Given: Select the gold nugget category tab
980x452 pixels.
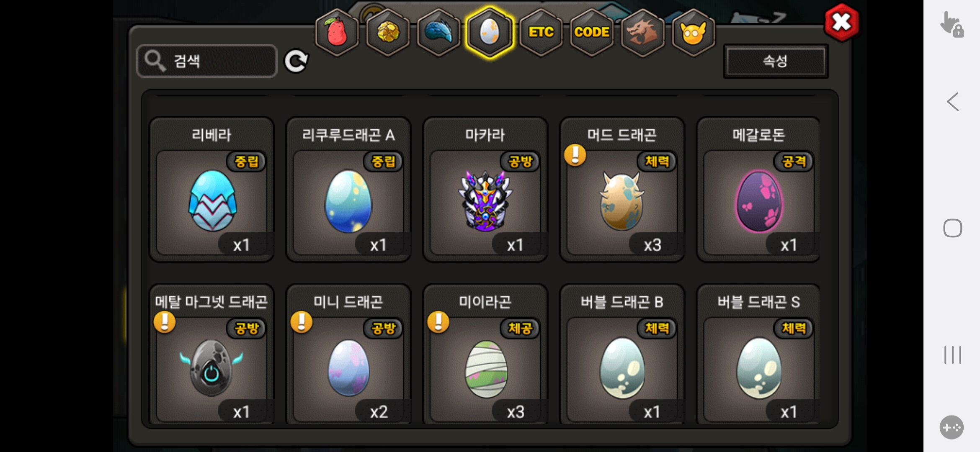Looking at the screenshot, I should point(388,32).
